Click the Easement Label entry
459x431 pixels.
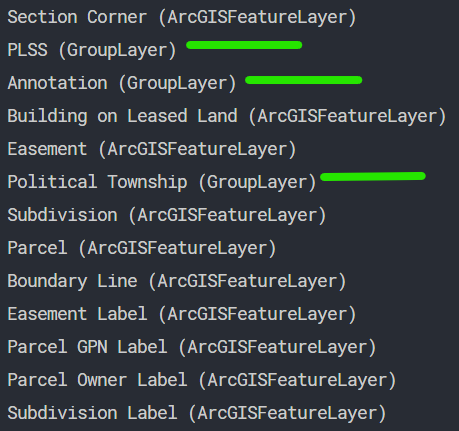click(x=182, y=314)
